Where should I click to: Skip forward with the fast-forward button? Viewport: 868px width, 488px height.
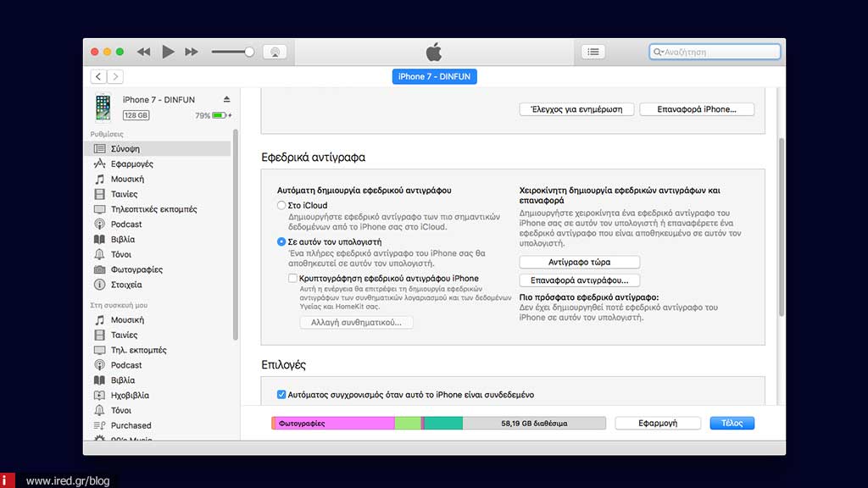[x=192, y=52]
